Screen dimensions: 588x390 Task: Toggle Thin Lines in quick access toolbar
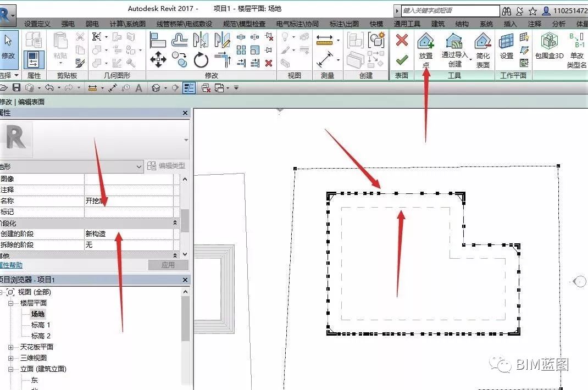pos(188,88)
